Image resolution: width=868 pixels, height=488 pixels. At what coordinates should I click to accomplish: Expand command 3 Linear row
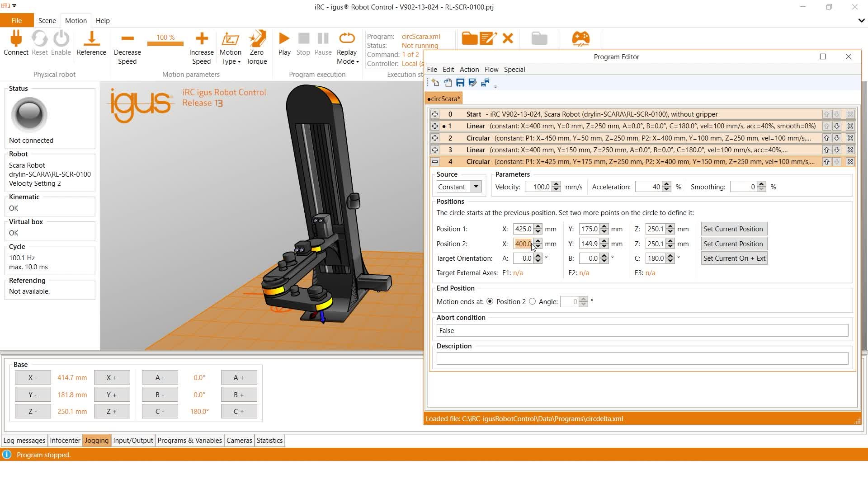(435, 150)
